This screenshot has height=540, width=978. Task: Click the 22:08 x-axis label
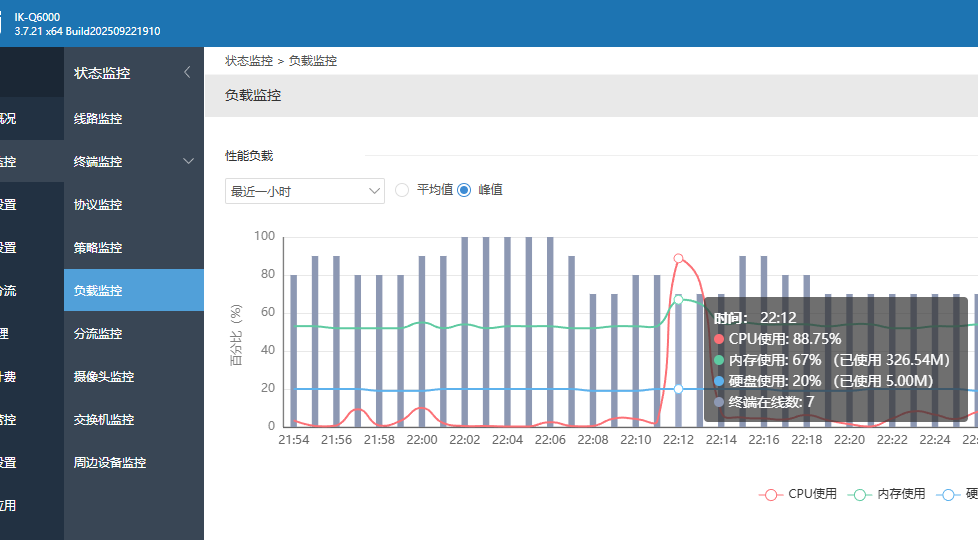[x=593, y=440]
